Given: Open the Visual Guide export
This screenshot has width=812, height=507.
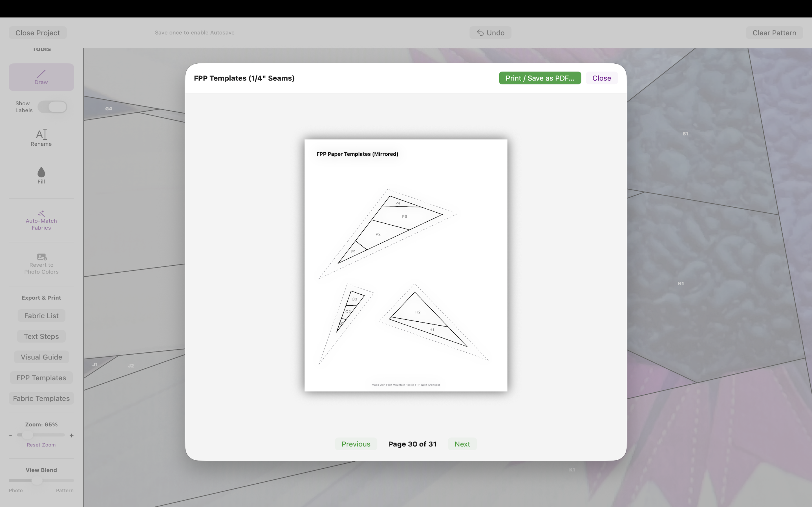Looking at the screenshot, I should coord(41,357).
